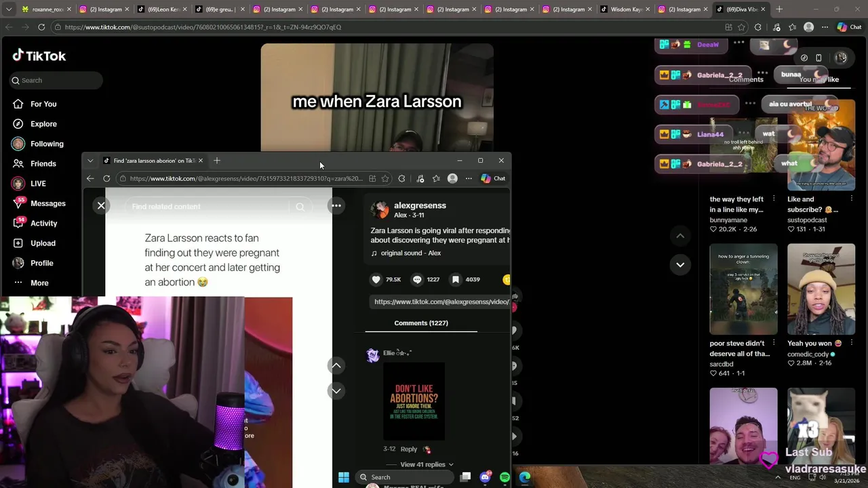Expand View 41 replies
Screen dimensions: 868x488
pyautogui.click(x=427, y=464)
